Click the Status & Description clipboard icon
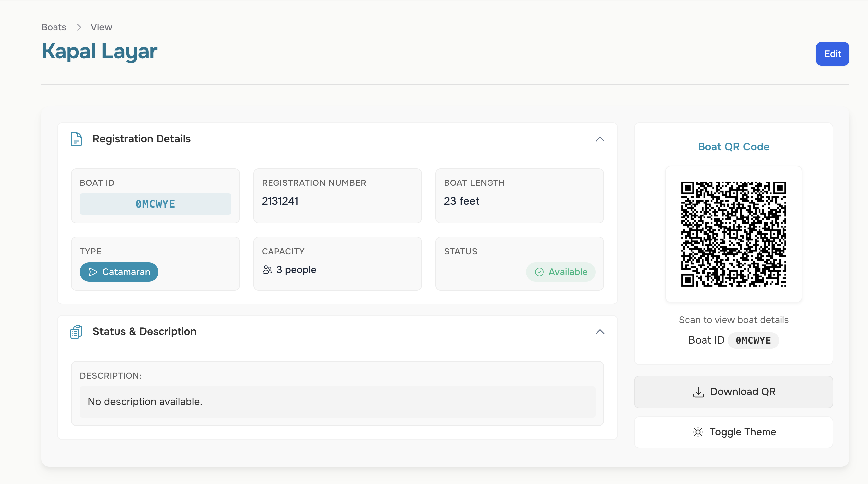This screenshot has width=868, height=484. point(76,332)
